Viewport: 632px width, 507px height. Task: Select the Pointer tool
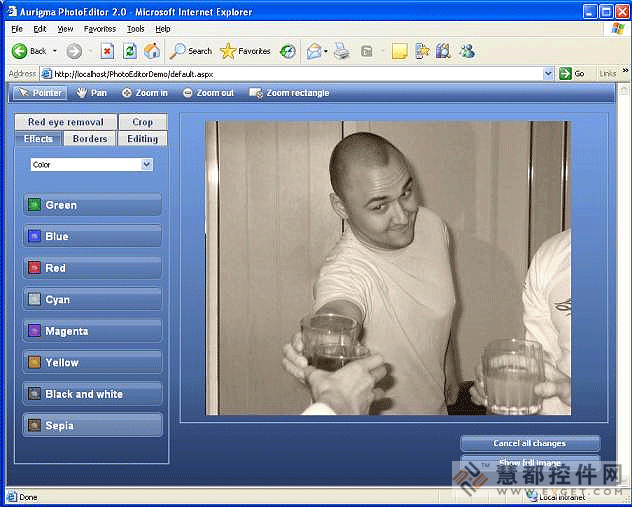coord(40,93)
